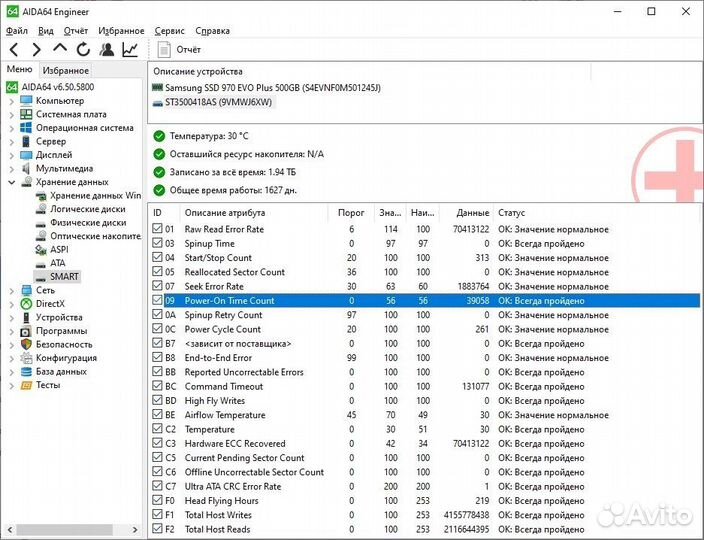704x540 pixels.
Task: Select the Конфигурация icon
Action: click(x=26, y=358)
